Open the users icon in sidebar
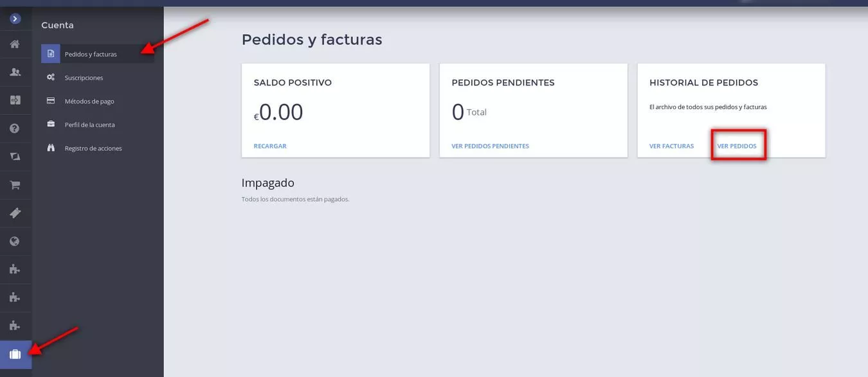The height and width of the screenshot is (377, 868). click(15, 72)
